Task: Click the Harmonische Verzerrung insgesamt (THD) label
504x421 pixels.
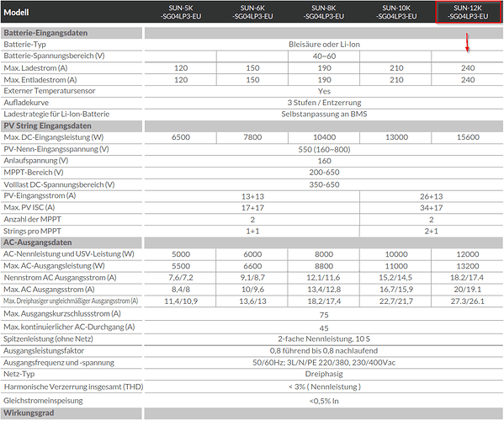Action: [73, 387]
